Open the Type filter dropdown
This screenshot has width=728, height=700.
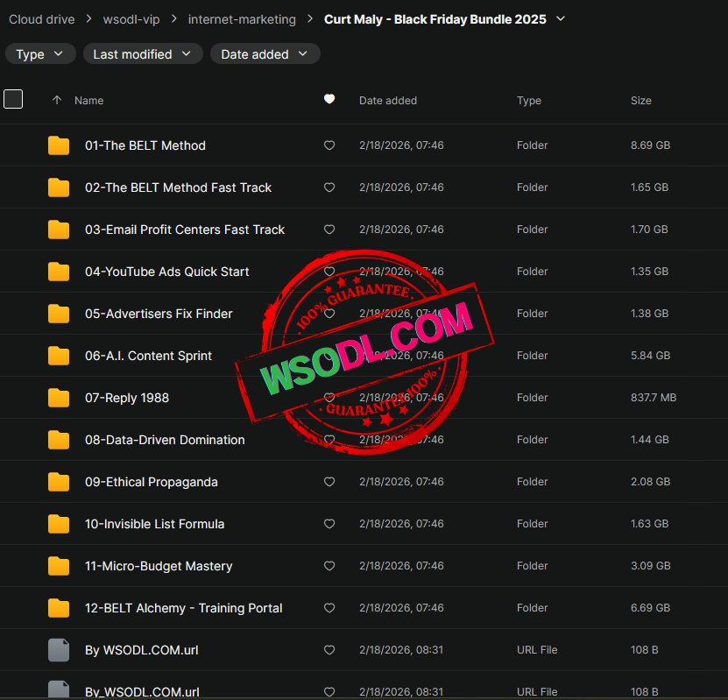(40, 54)
